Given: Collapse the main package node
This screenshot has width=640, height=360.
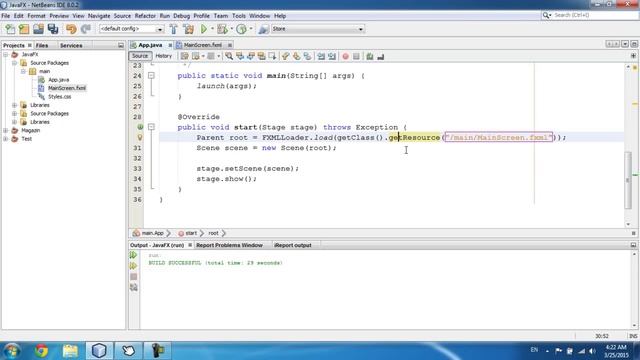Looking at the screenshot, I should pyautogui.click(x=23, y=71).
